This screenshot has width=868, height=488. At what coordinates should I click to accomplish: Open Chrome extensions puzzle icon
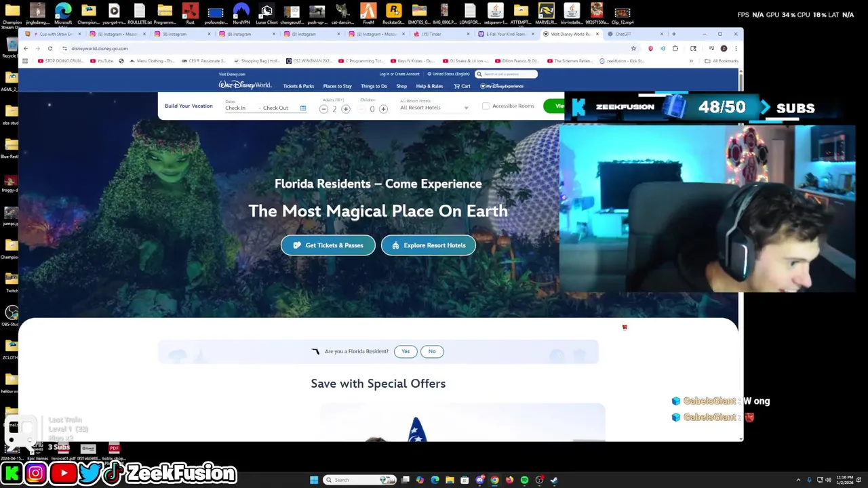point(675,48)
